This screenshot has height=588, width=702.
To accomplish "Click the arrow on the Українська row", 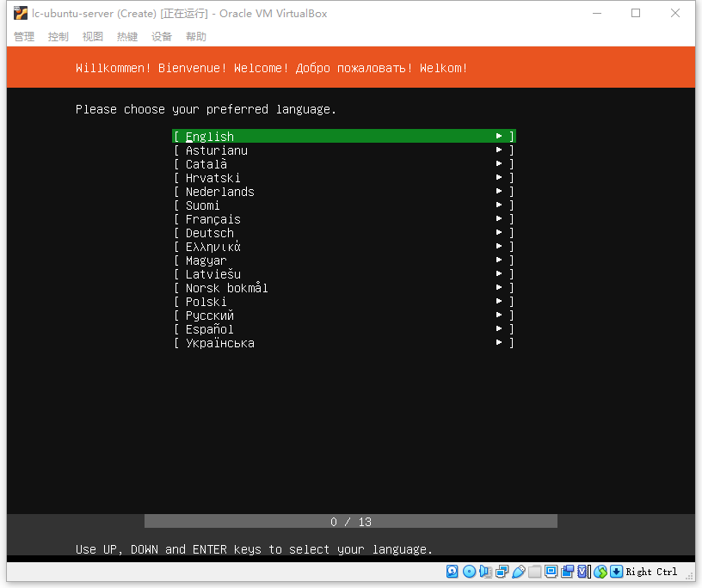I will 499,342.
